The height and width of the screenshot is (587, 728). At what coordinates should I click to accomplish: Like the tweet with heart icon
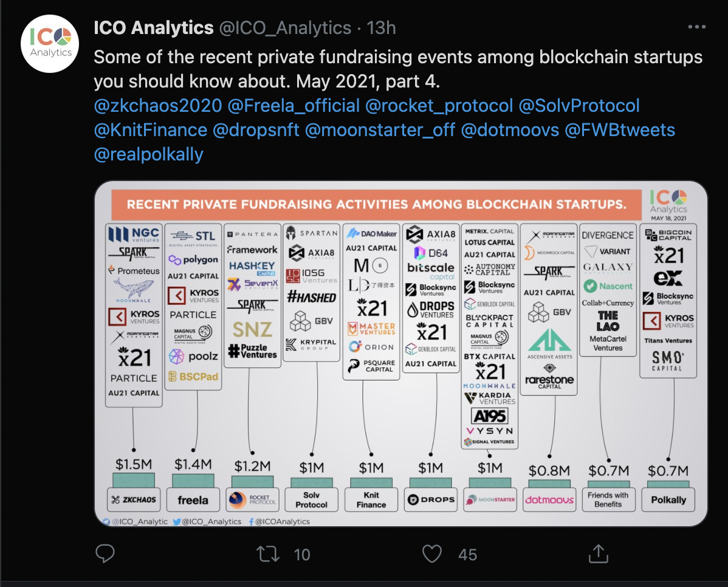[431, 554]
